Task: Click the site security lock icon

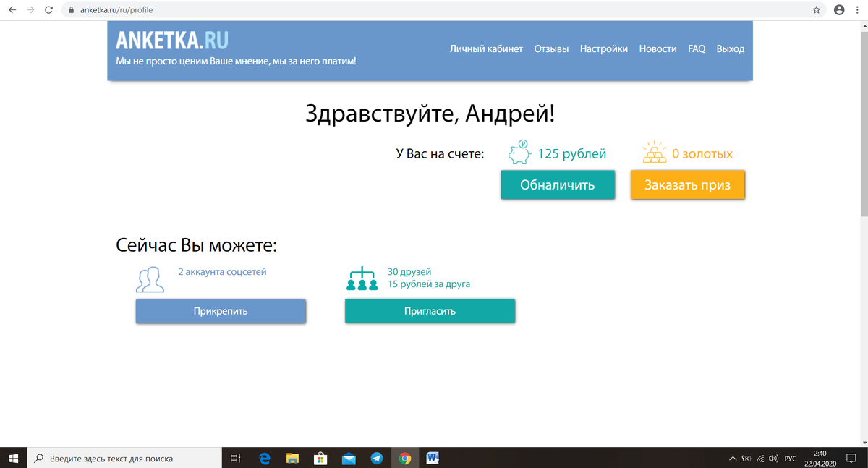Action: coord(71,11)
